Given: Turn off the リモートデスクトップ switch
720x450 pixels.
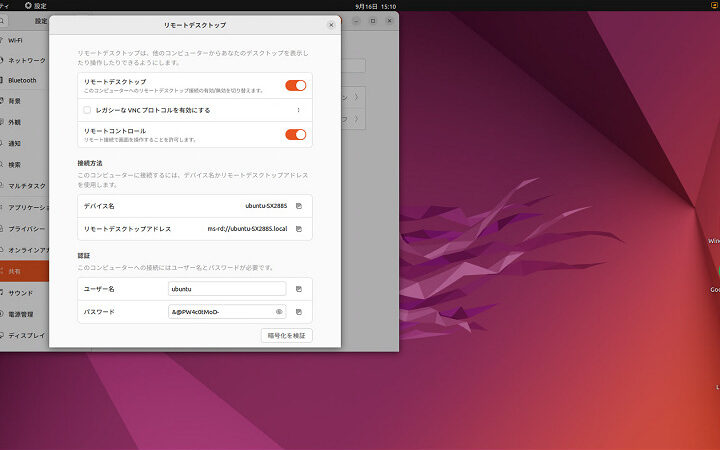Looking at the screenshot, I should pyautogui.click(x=295, y=85).
